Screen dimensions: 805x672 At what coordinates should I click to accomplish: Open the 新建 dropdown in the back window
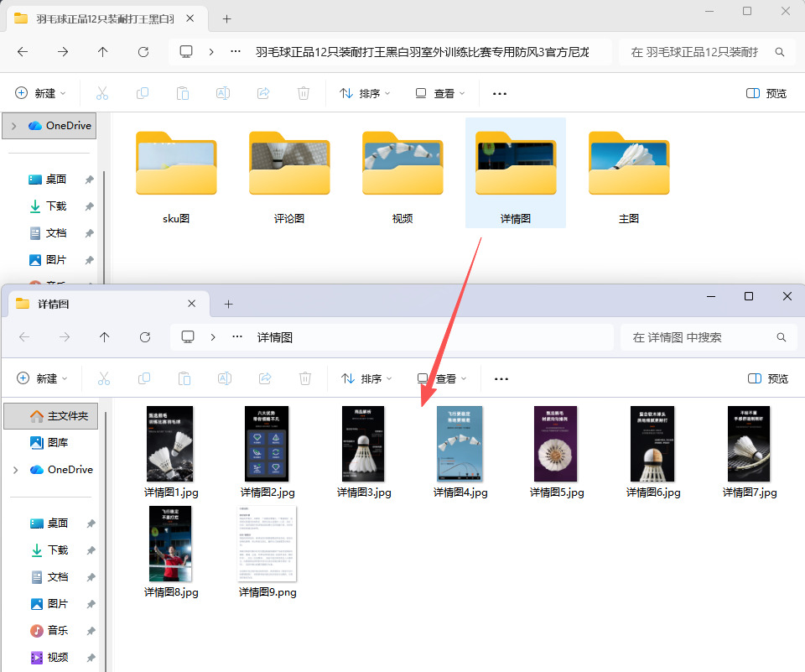click(40, 93)
